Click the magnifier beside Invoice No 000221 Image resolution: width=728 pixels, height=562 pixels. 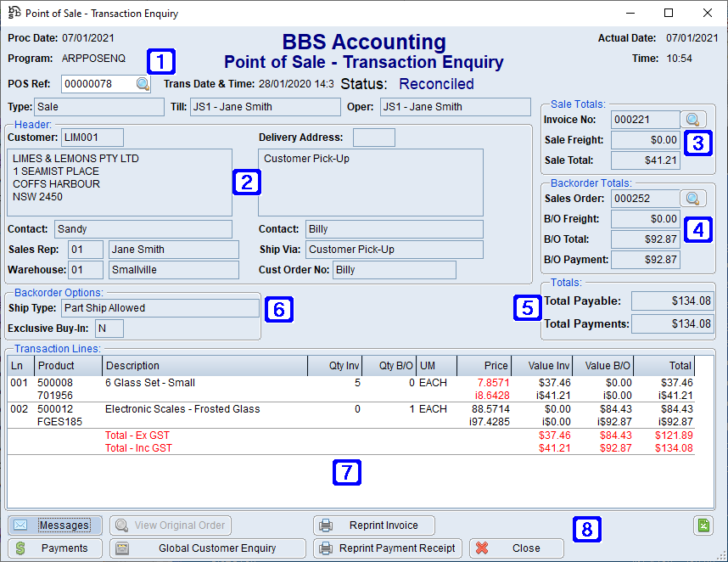click(x=692, y=120)
